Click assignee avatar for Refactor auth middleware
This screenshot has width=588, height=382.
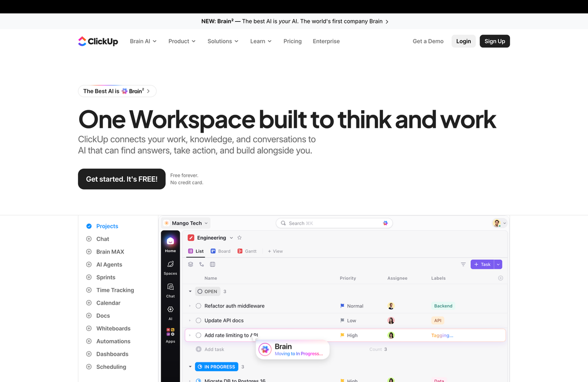(x=390, y=306)
